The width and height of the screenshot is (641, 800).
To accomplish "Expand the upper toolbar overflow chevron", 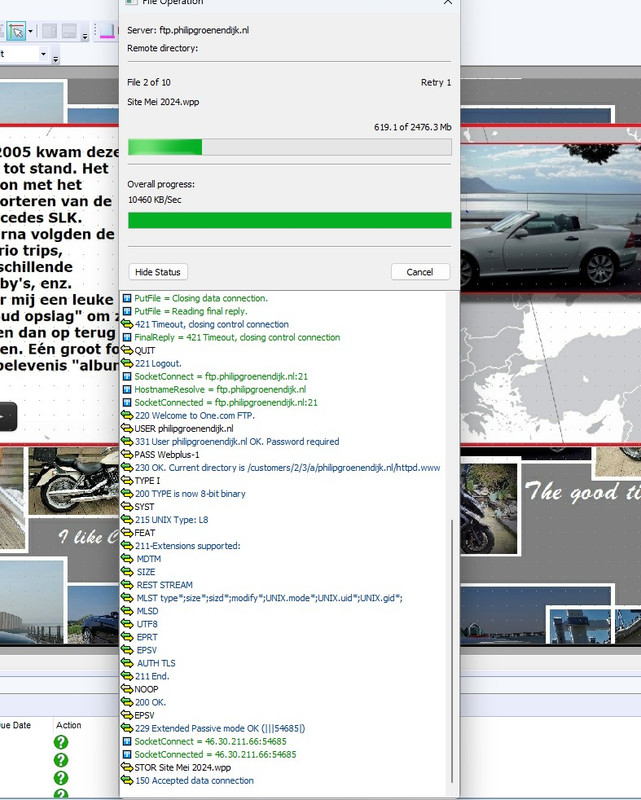I will [85, 36].
